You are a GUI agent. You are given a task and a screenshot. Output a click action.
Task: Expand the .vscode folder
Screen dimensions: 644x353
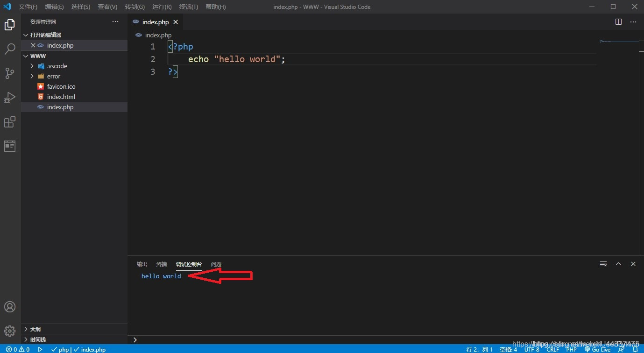[x=57, y=66]
